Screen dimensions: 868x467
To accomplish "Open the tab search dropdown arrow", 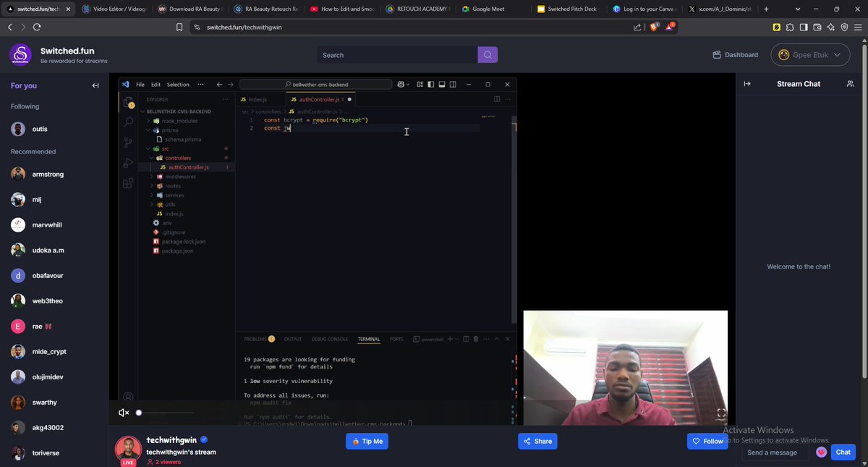I will point(798,9).
